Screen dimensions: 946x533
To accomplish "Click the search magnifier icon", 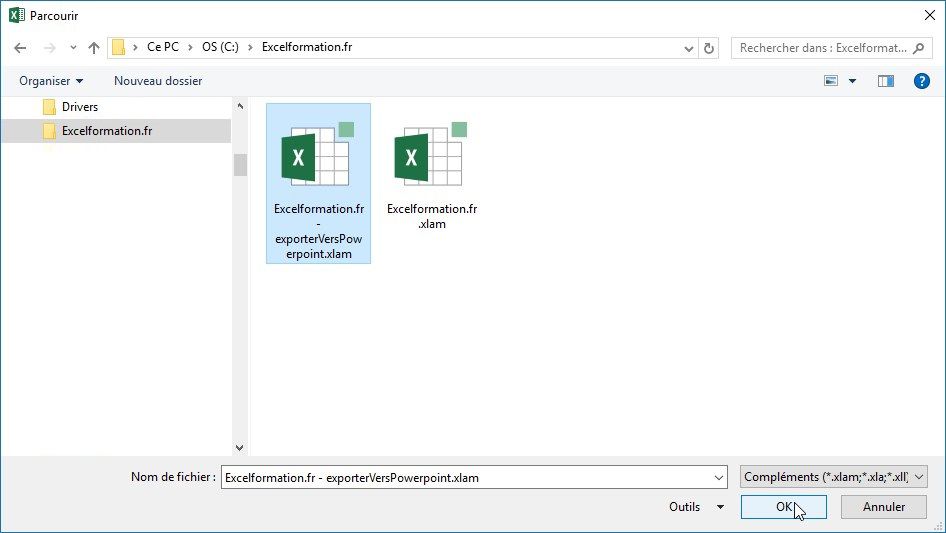I will click(919, 48).
